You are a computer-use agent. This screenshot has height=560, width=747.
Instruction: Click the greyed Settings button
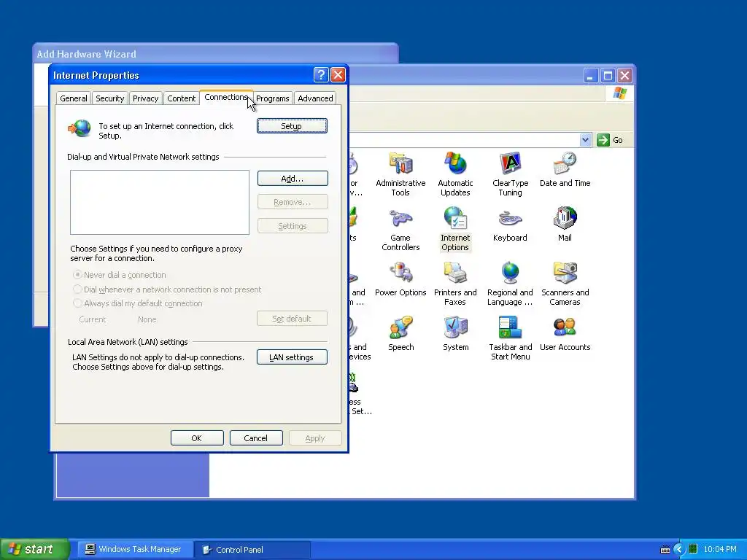pyautogui.click(x=293, y=226)
